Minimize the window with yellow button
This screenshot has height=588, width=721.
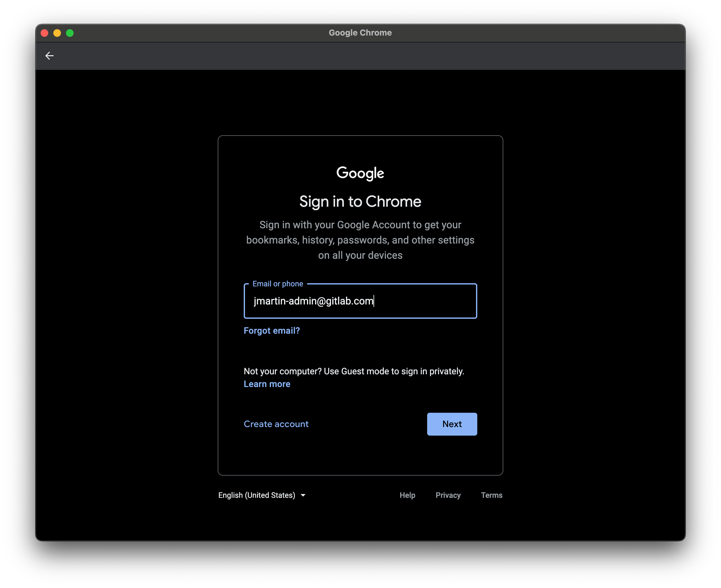(57, 33)
